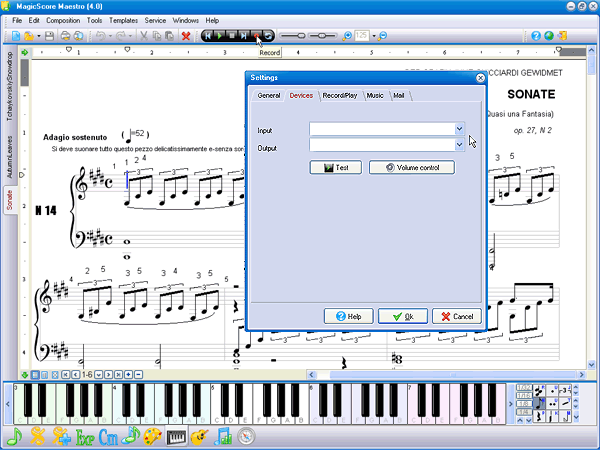Viewport: 600px width, 450px height.
Task: Click the Help button in Settings dialog
Action: 349,316
